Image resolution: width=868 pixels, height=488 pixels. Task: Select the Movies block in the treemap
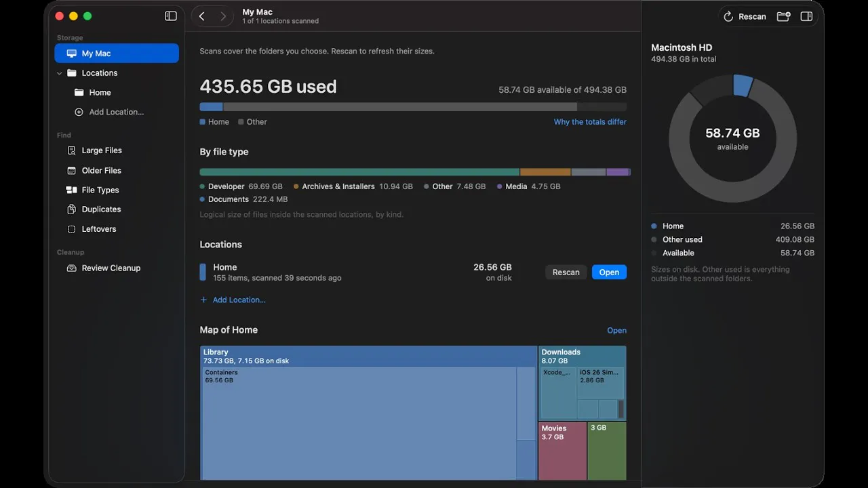click(x=562, y=451)
